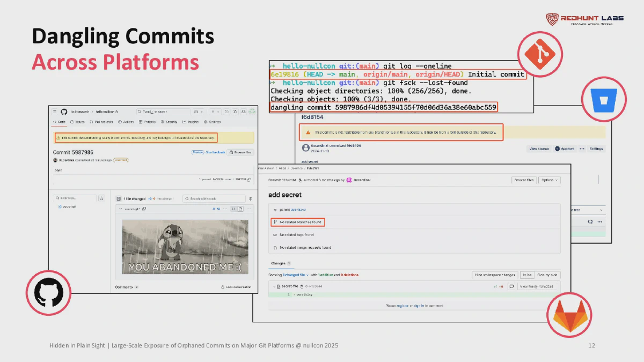Open the Bitbucket three-dot more menu
Screen dimensions: 644x362
(581, 149)
